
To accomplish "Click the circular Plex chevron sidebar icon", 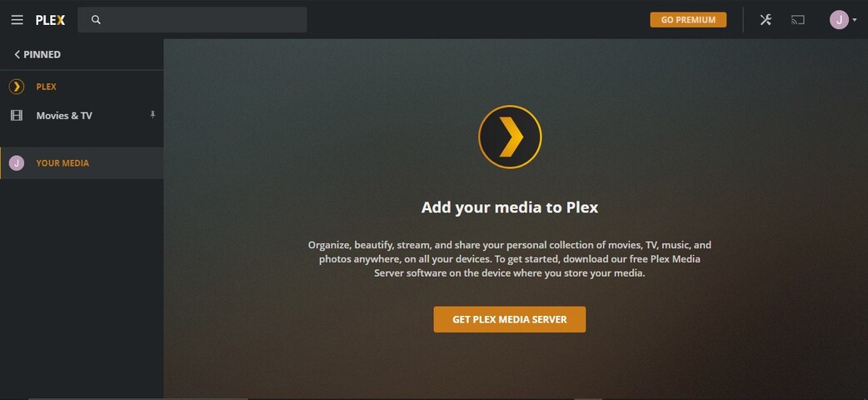I will (x=17, y=87).
